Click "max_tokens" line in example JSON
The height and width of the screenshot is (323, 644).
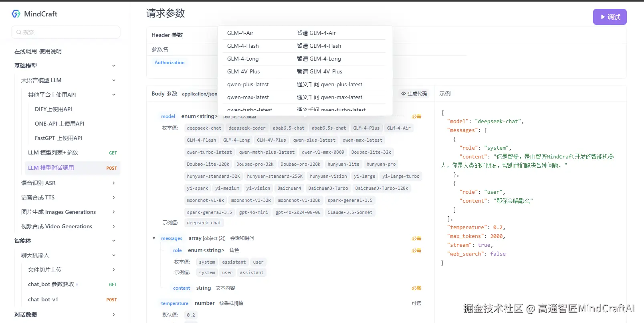pyautogui.click(x=476, y=236)
